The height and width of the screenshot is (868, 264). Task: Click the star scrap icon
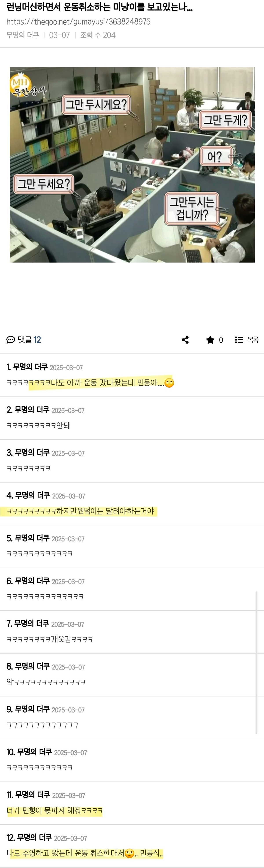tap(210, 340)
